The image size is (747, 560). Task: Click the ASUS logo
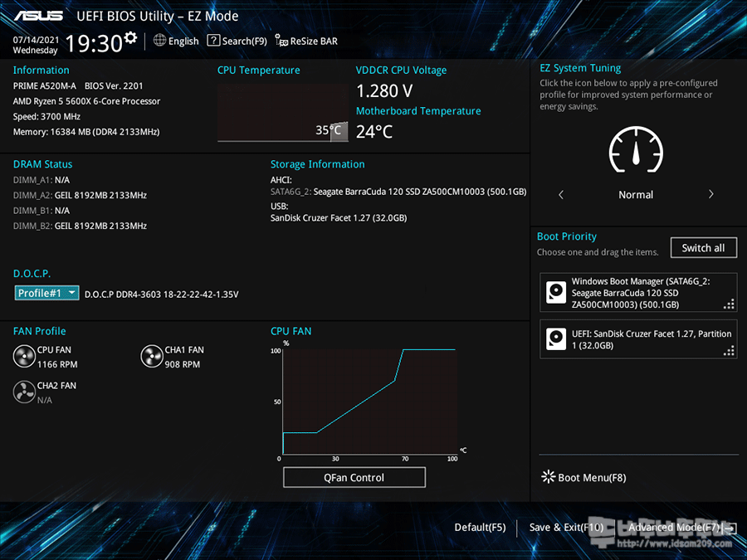[38, 16]
